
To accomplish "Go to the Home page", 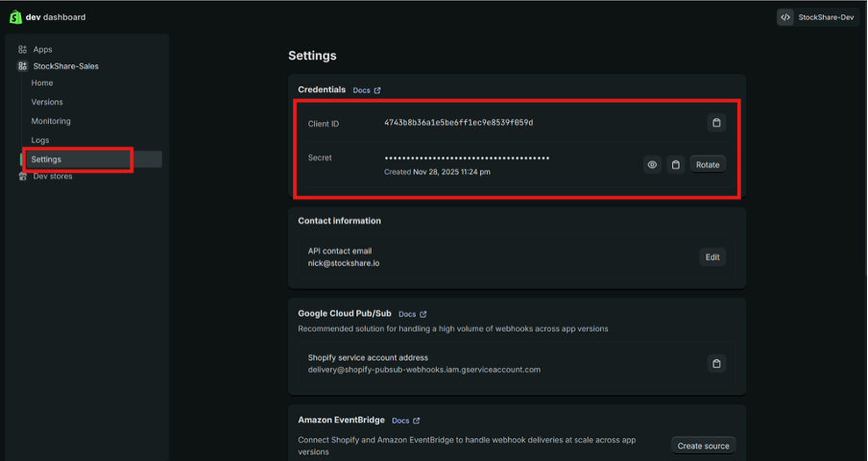I will 42,83.
